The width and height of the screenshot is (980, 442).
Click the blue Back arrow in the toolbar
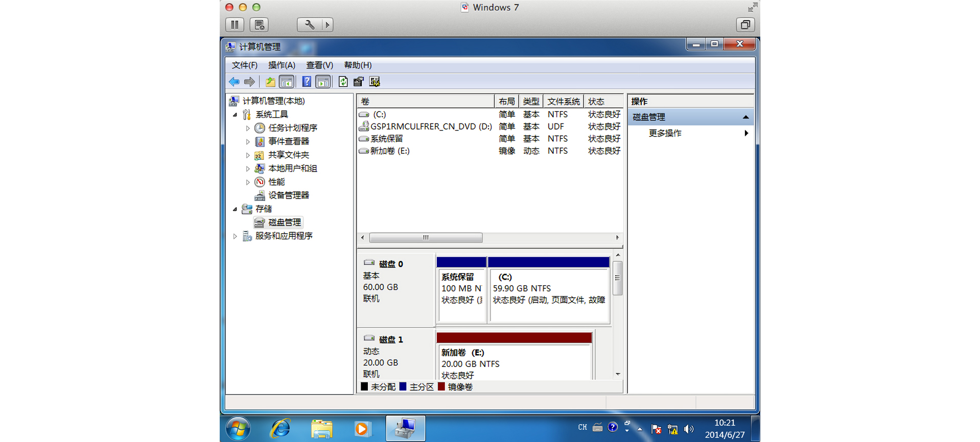click(234, 82)
